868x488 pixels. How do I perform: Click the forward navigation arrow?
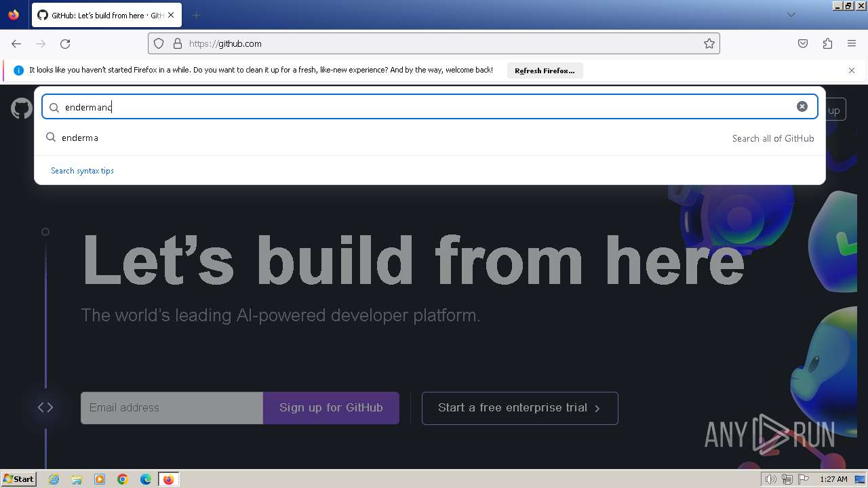click(x=41, y=43)
